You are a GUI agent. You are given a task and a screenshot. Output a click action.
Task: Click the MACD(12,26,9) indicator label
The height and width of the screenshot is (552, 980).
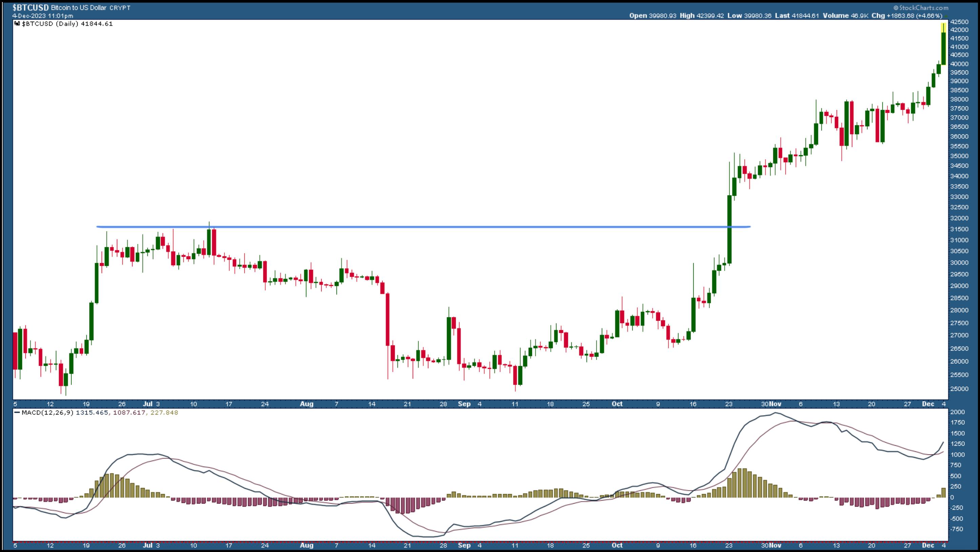[x=47, y=412]
